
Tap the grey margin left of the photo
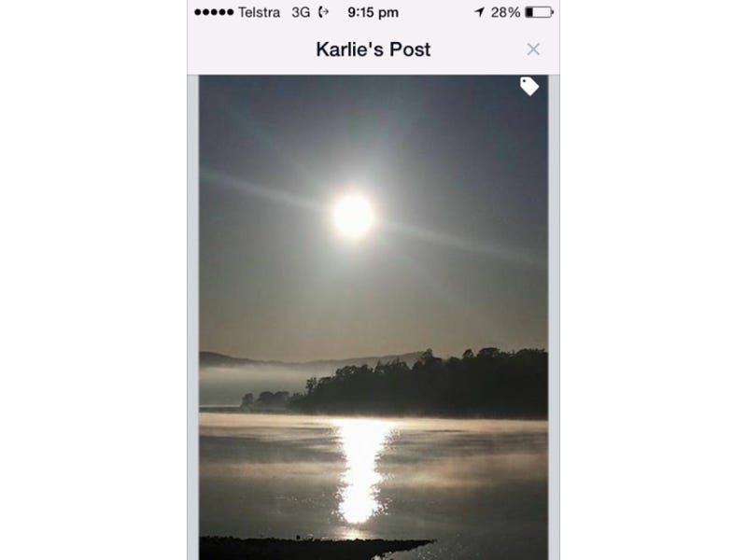click(x=193, y=317)
